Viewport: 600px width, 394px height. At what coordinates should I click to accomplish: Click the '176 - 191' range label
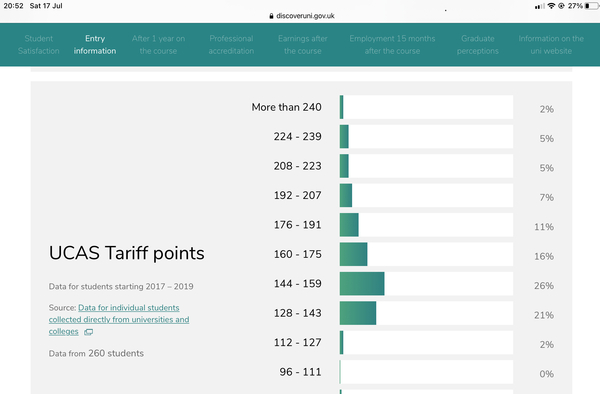(297, 225)
